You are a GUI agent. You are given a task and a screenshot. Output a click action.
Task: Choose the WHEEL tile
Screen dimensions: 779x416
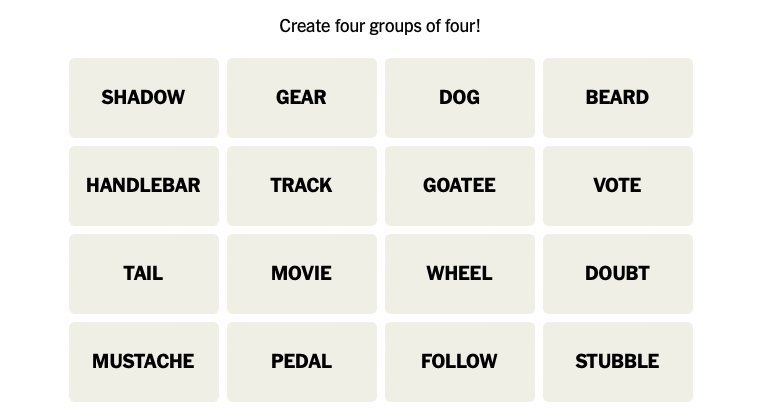460,274
